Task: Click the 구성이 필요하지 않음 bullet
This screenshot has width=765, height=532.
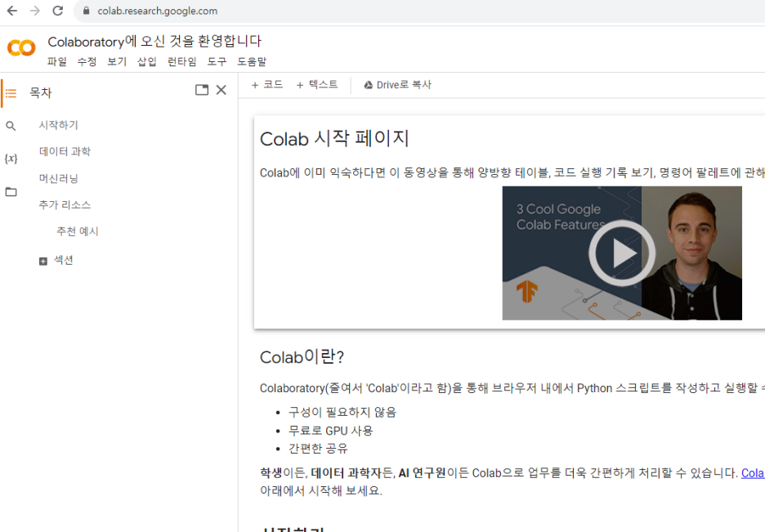Action: pyautogui.click(x=342, y=413)
